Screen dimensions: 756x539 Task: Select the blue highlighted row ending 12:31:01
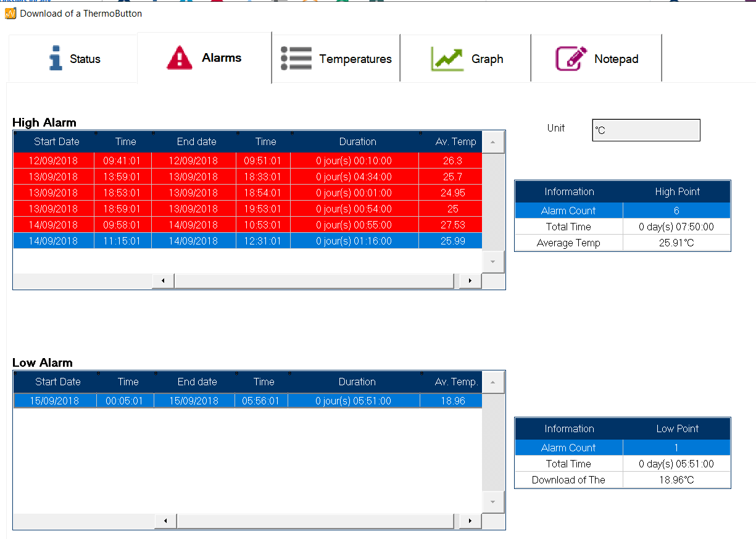pyautogui.click(x=185, y=241)
